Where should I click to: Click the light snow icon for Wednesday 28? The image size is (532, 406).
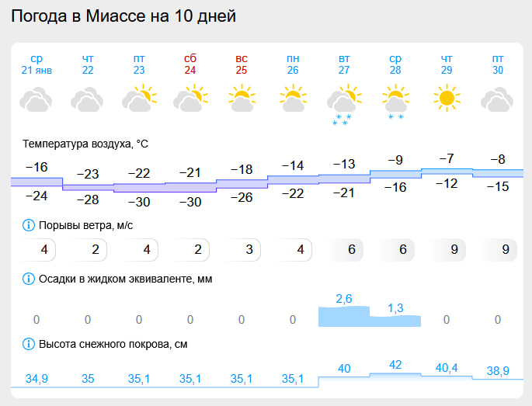point(395,102)
